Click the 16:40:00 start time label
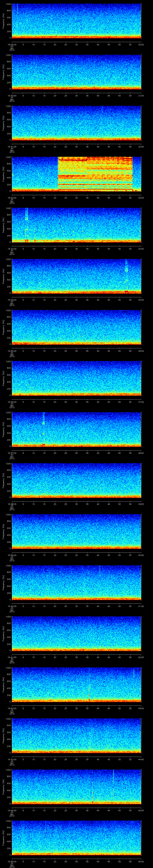153x868 pixels. tap(12, 606)
